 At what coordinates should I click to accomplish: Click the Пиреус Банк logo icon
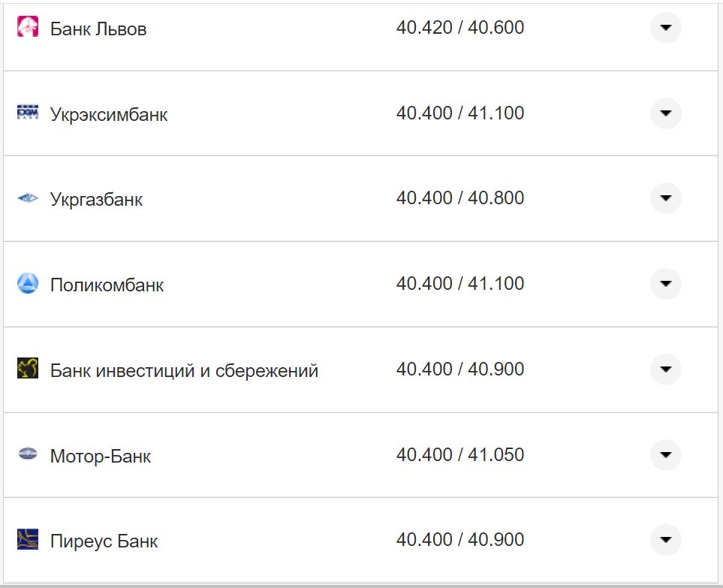(28, 540)
